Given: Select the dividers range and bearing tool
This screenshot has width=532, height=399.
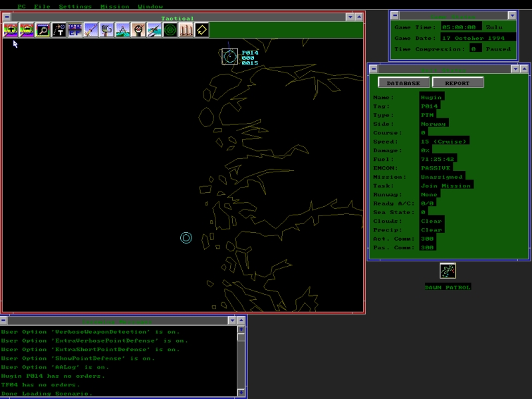Looking at the screenshot, I should pos(122,30).
